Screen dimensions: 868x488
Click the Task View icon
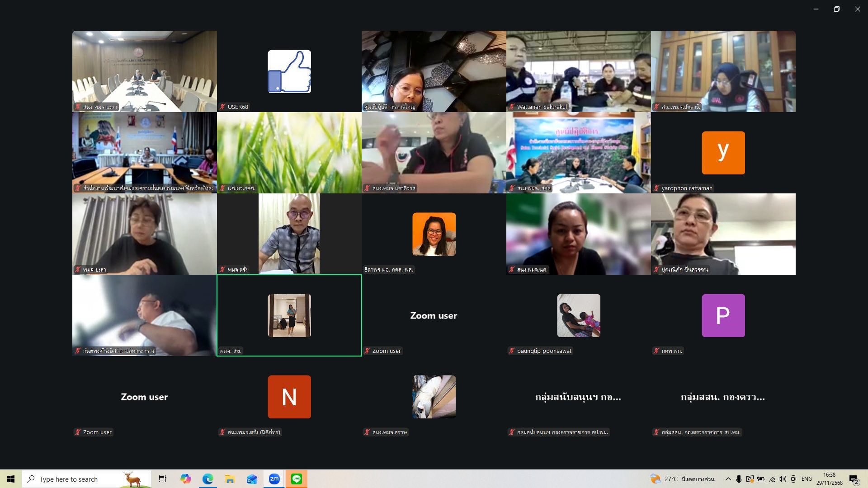point(163,479)
